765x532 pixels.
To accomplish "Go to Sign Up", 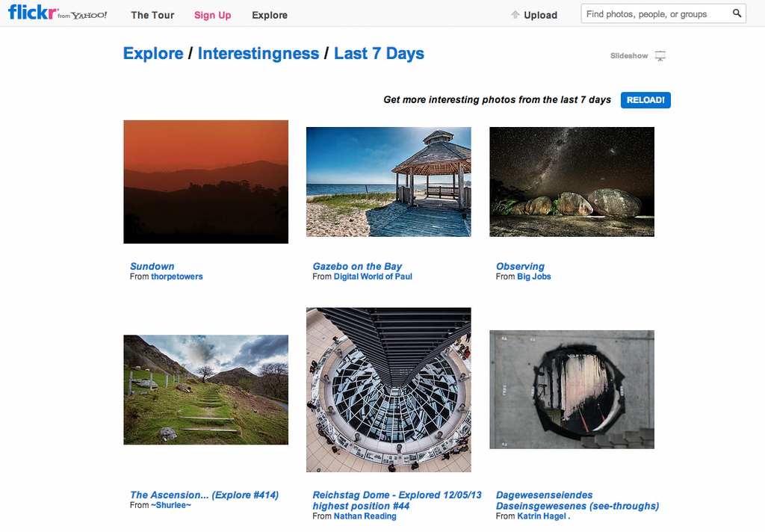I will coord(213,15).
